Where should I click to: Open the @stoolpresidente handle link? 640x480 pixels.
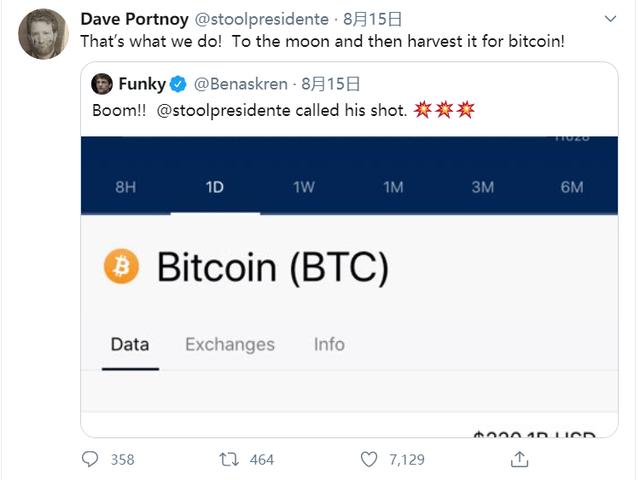click(x=262, y=19)
